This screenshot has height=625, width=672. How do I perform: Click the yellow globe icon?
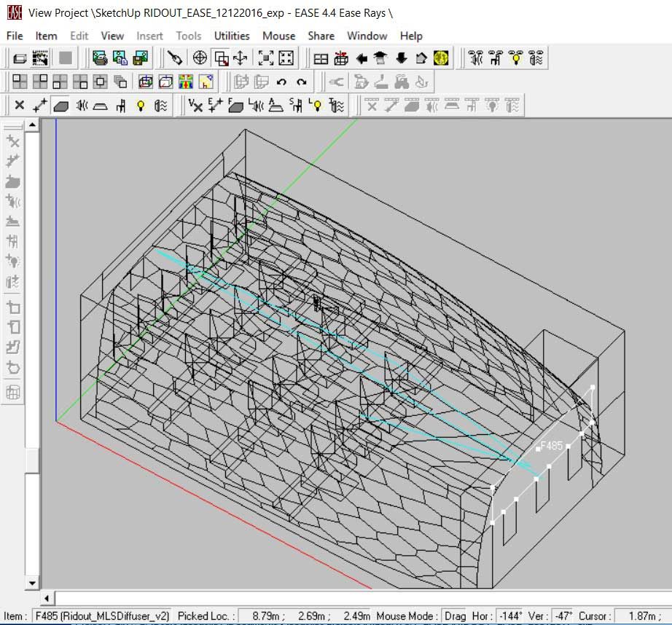tap(441, 58)
